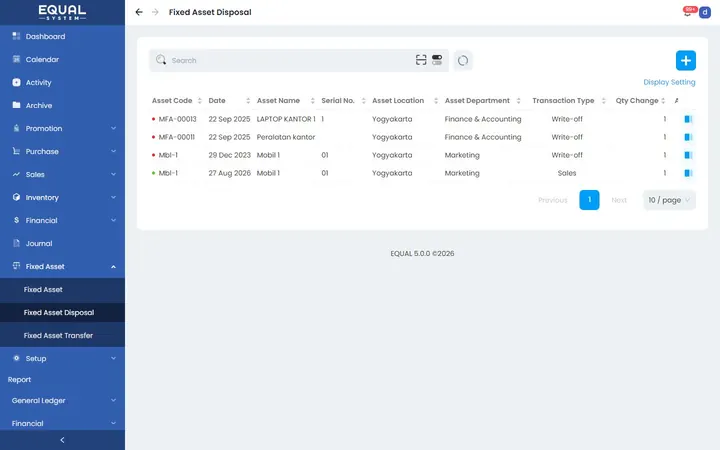Click the EQUAL SYSTEM logo
This screenshot has width=720, height=450.
click(62, 12)
